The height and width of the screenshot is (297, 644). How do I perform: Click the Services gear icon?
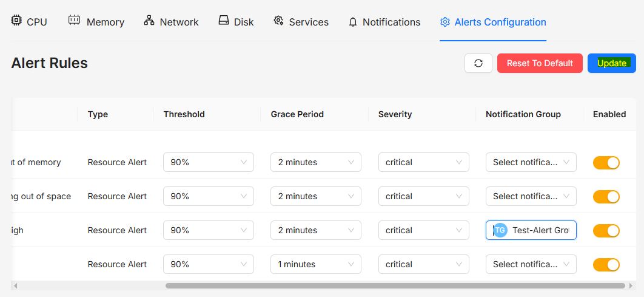(x=279, y=20)
